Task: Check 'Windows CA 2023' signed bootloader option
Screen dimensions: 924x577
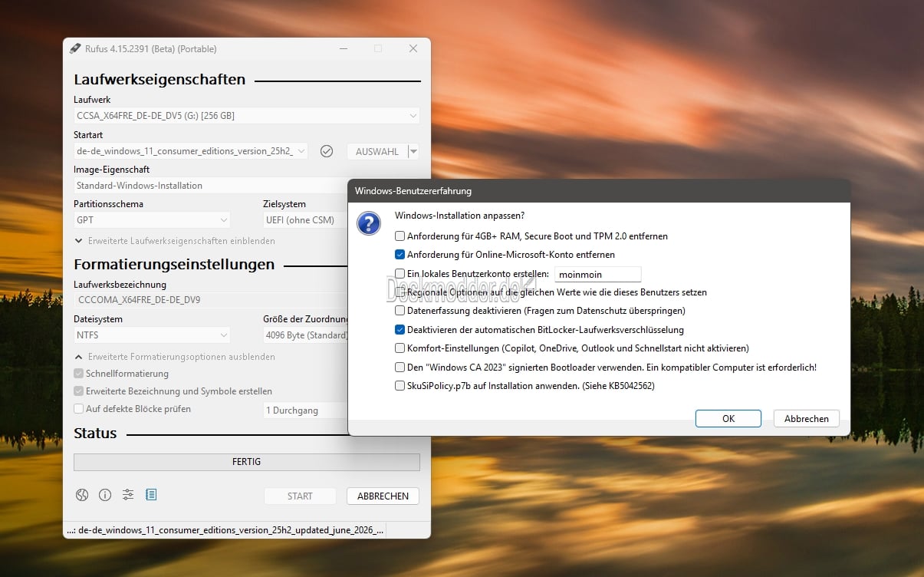Action: [400, 368]
